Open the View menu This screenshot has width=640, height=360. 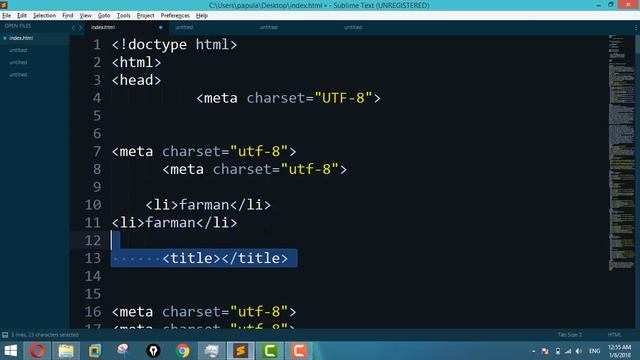[x=85, y=16]
